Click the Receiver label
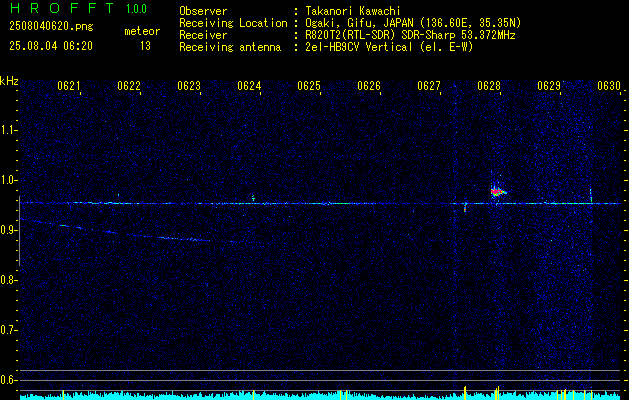Image resolution: width=629 pixels, height=400 pixels. (203, 35)
